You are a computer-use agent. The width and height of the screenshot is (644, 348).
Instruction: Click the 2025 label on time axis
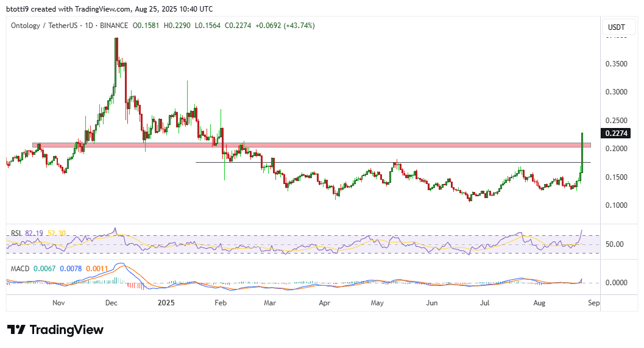point(166,302)
